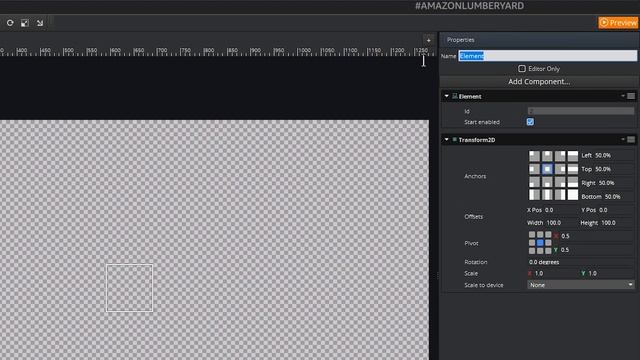Choose the center vertical-stretch anchor preset
The width and height of the screenshot is (640, 360).
coord(547,195)
